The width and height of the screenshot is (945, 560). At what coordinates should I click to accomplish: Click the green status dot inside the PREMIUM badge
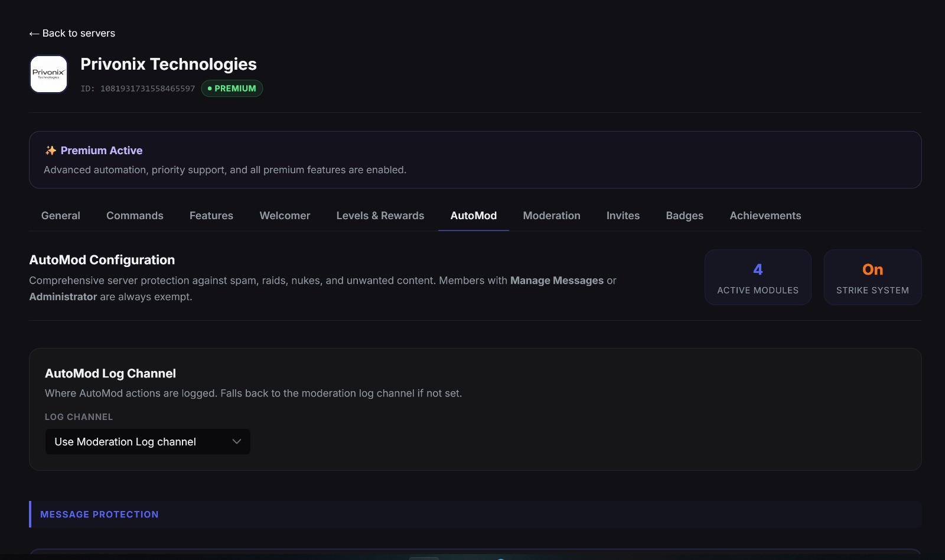(211, 89)
